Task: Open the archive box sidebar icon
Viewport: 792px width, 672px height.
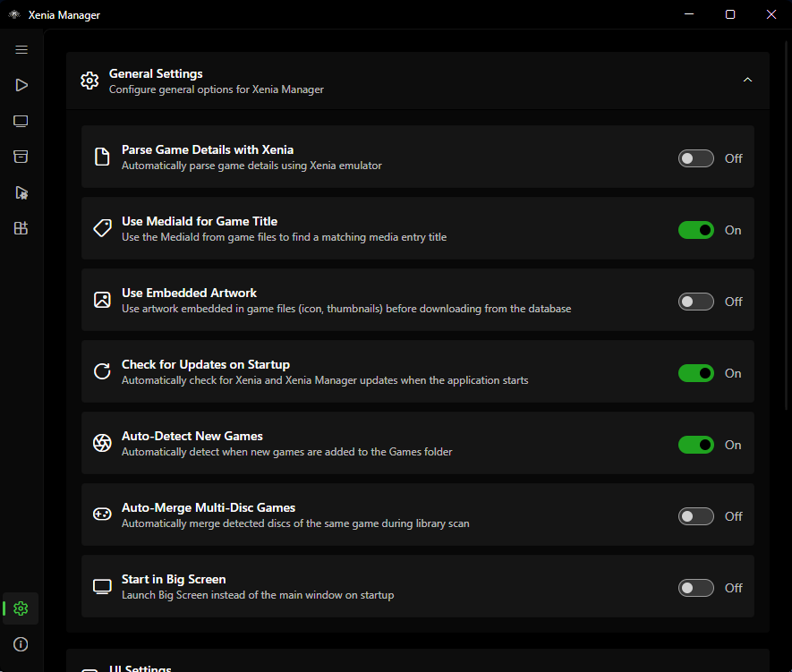Action: coord(21,157)
